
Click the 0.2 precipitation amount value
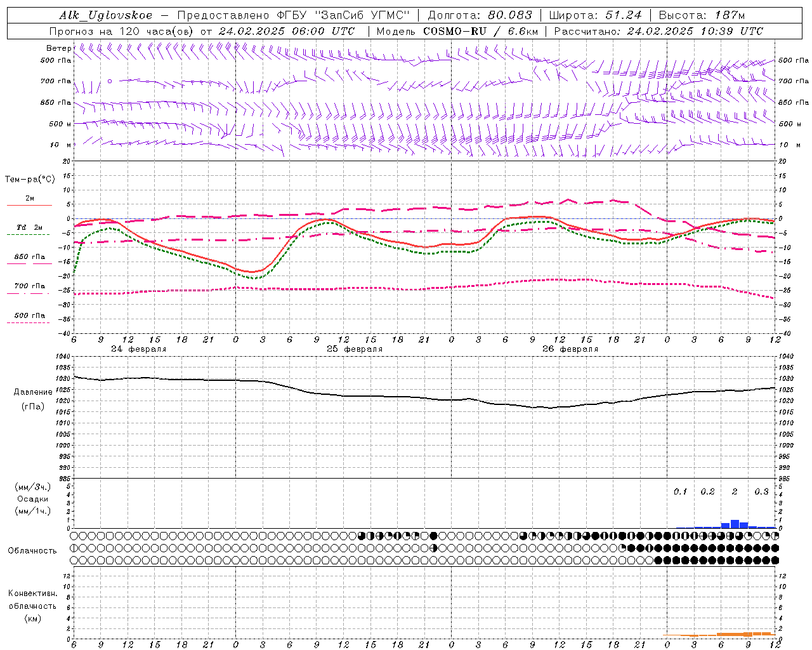(707, 492)
